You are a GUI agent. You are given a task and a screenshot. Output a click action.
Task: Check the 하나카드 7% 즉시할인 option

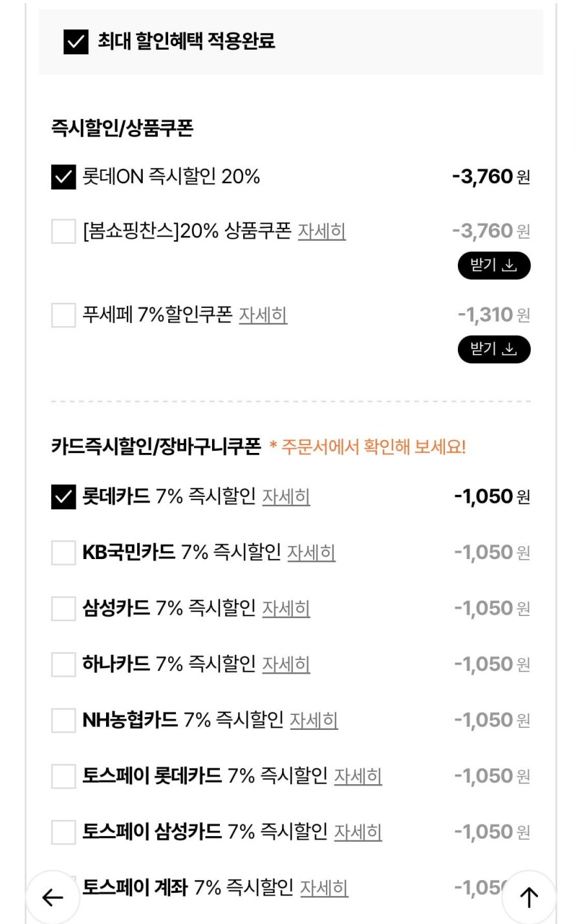[x=63, y=664]
